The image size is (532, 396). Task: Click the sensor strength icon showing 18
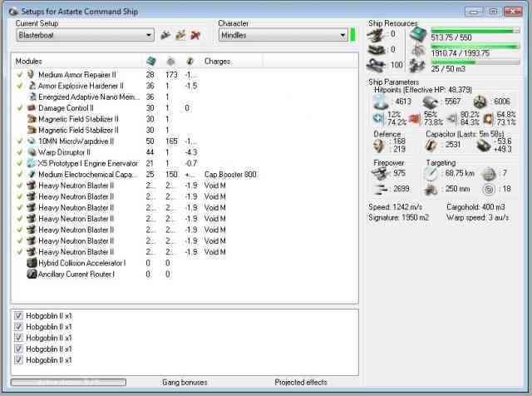[x=489, y=189]
